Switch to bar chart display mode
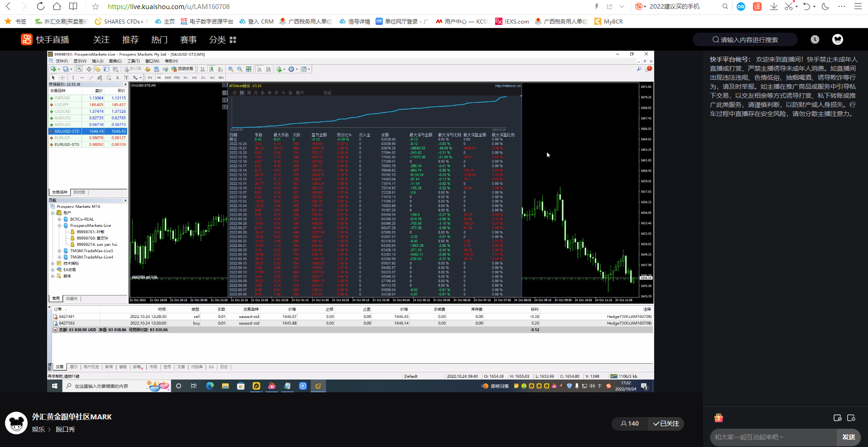Screen dimensions: 868x447 pyautogui.click(x=203, y=69)
